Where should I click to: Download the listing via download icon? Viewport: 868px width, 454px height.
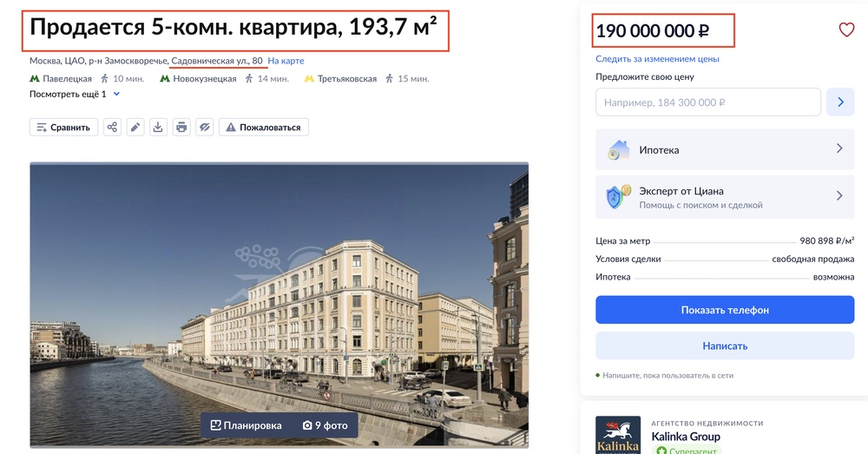click(158, 128)
